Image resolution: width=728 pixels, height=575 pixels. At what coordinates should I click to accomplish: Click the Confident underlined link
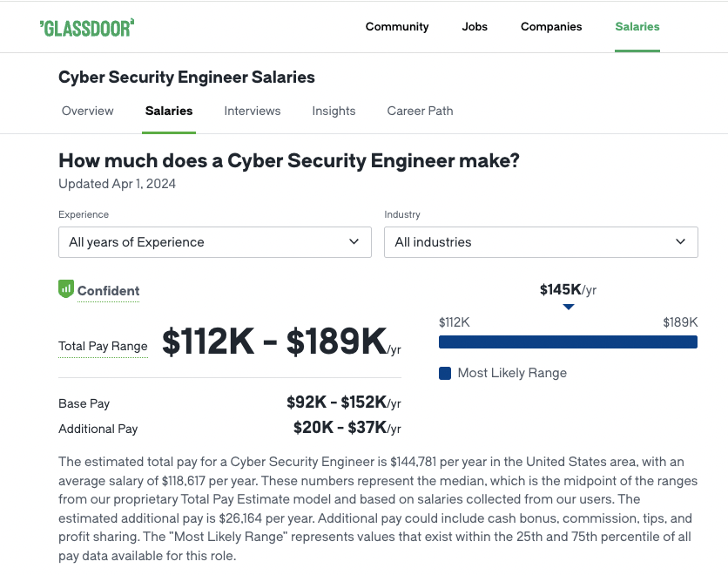coord(108,291)
